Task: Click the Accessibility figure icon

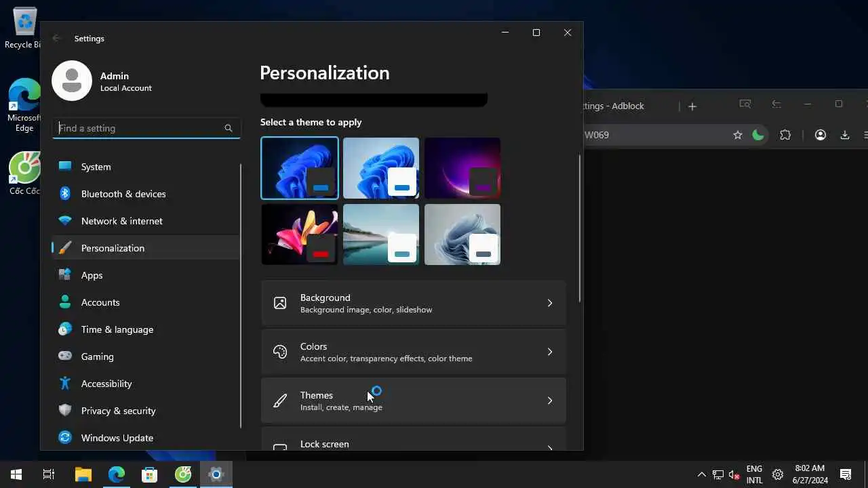Action: 65,383
